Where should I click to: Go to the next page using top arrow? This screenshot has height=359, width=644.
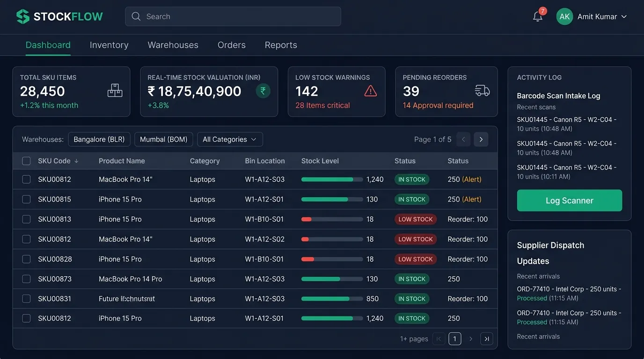pos(481,139)
